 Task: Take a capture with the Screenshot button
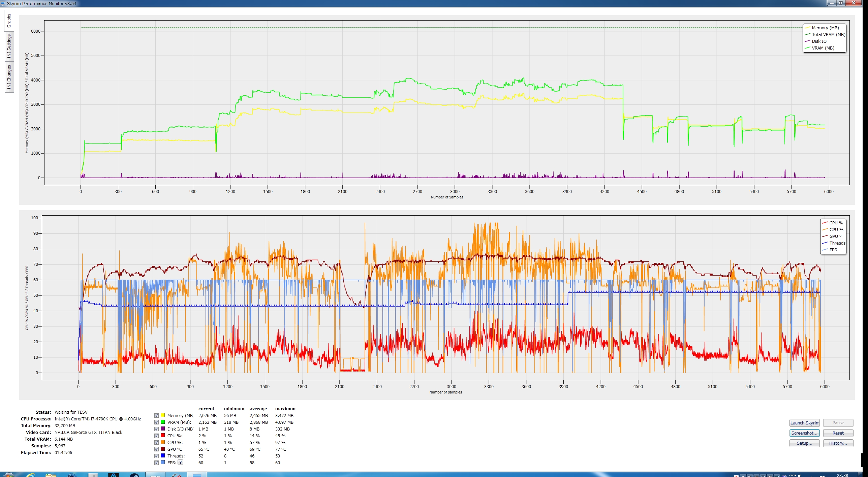click(x=804, y=433)
